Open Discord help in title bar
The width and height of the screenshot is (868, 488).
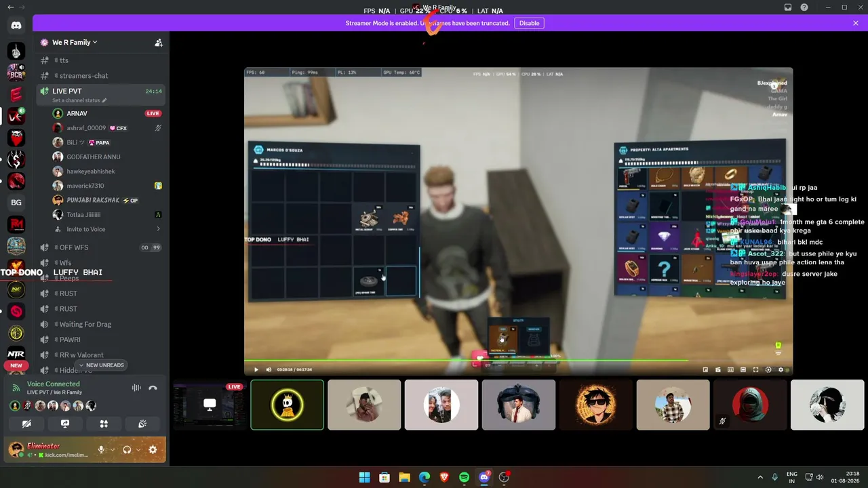click(804, 7)
